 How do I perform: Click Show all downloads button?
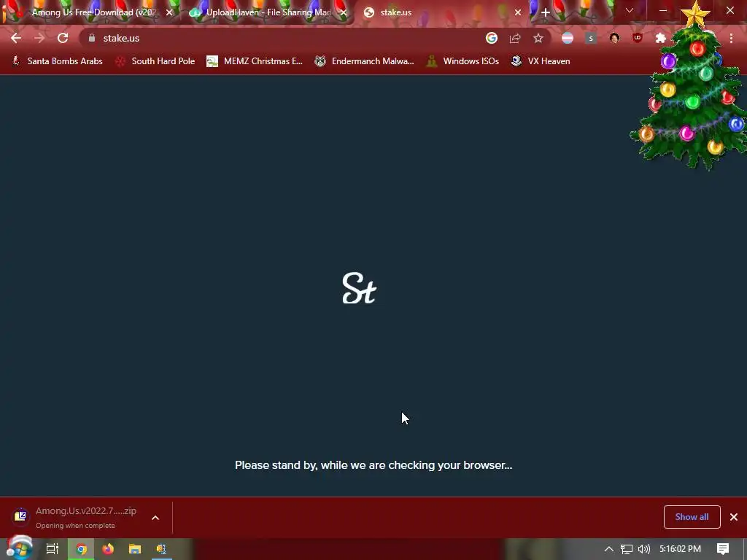click(692, 517)
